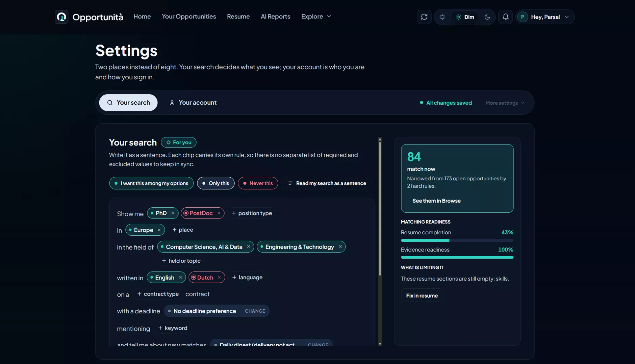Viewport: 635px width, 364px height.
Task: Remove the PostDoc chip
Action: 219,213
